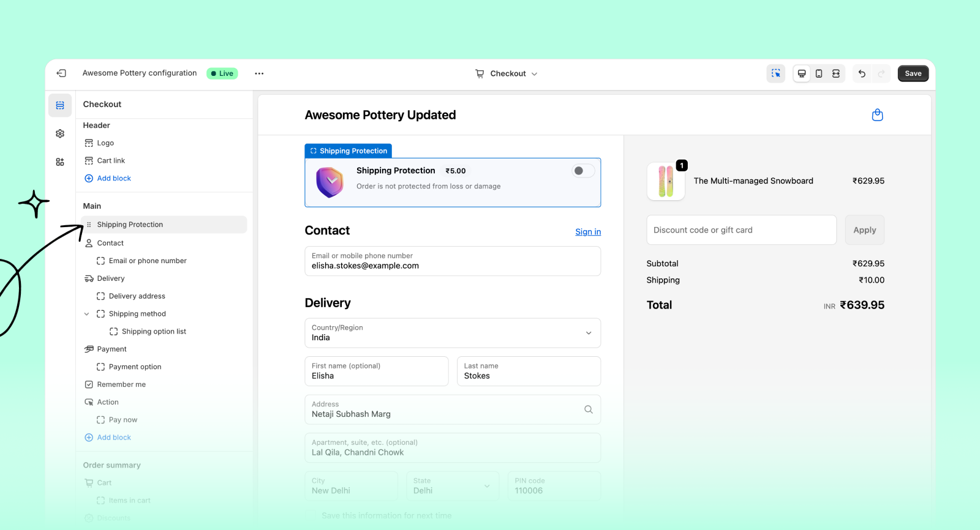980x530 pixels.
Task: Click the Save button
Action: pos(913,73)
